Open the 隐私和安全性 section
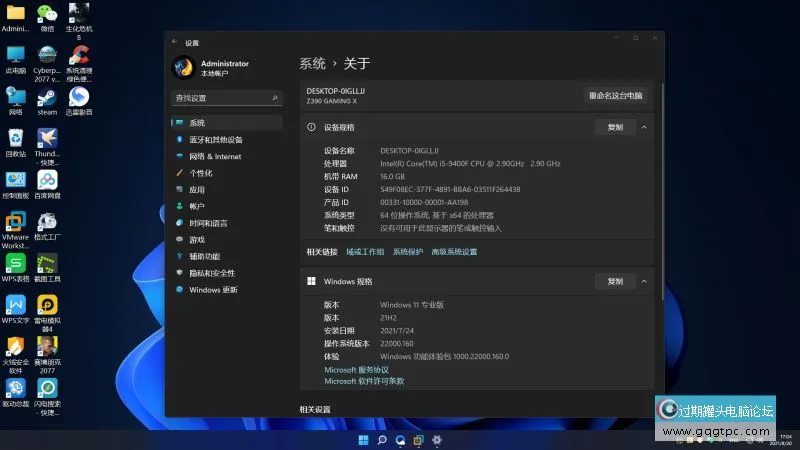 (x=211, y=273)
